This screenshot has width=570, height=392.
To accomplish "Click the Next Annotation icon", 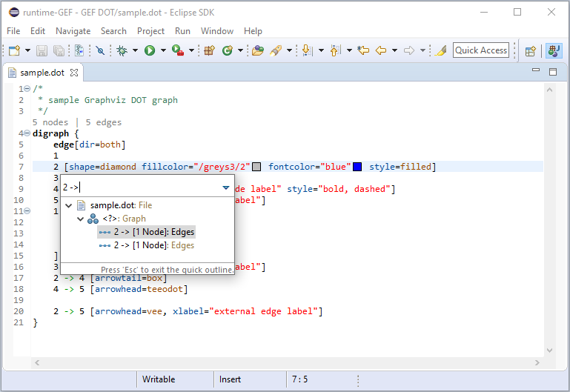I will tap(307, 50).
